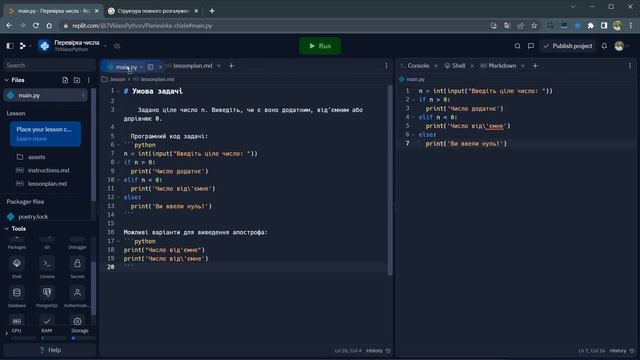Click Publish project button
This screenshot has height=360, width=640.
click(568, 46)
